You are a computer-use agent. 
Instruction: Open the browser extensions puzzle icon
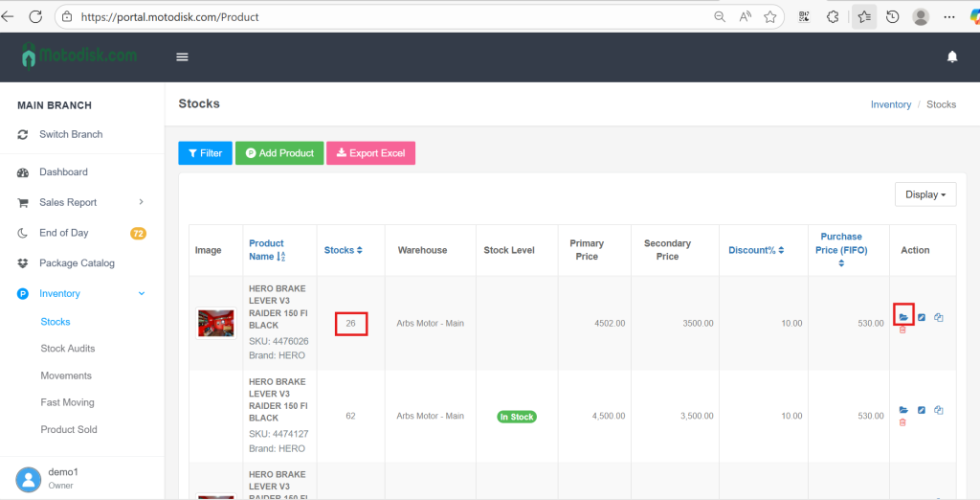coord(833,17)
